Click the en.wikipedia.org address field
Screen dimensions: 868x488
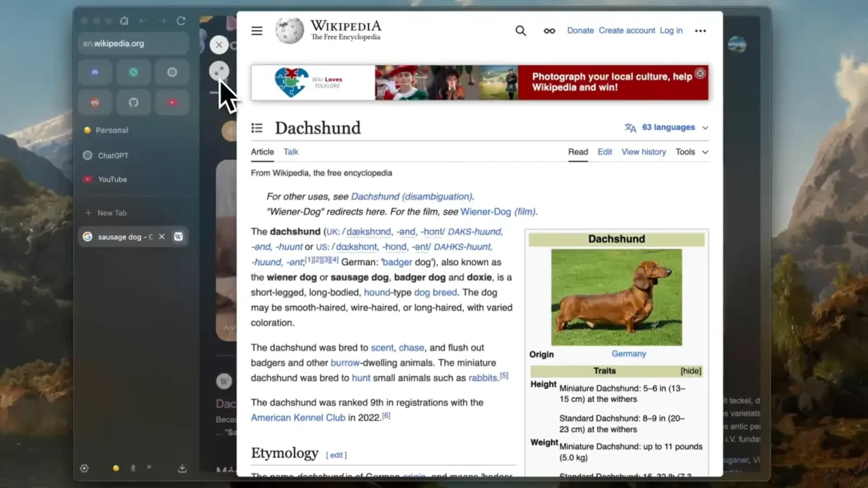coord(133,43)
